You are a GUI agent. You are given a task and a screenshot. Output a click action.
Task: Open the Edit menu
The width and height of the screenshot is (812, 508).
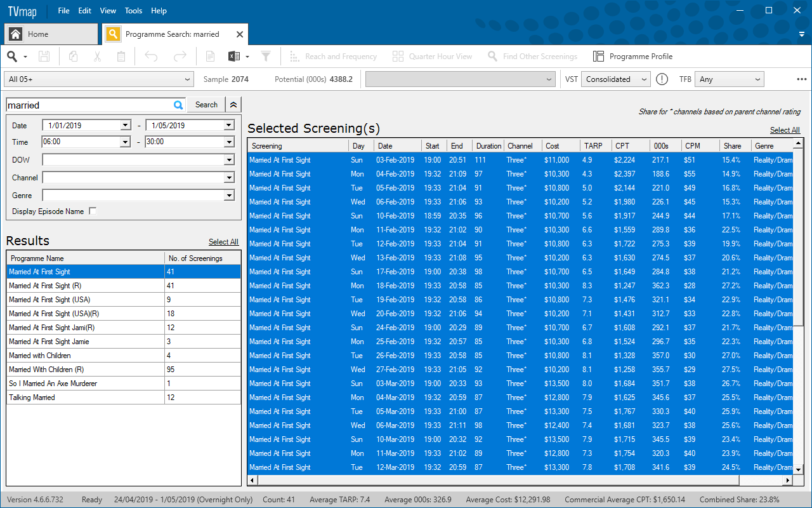[x=85, y=11]
